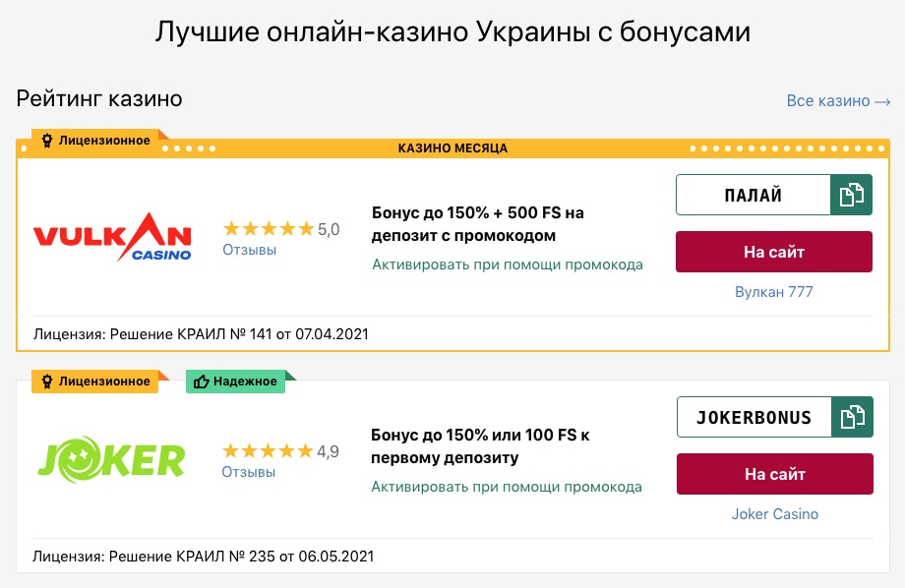This screenshot has width=905, height=588.
Task: Click the five-star rating of Vulkan Casino
Action: pyautogui.click(x=268, y=227)
